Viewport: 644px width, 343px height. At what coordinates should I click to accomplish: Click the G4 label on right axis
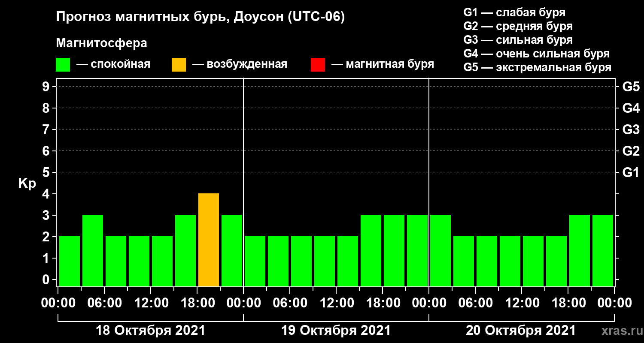pos(631,108)
